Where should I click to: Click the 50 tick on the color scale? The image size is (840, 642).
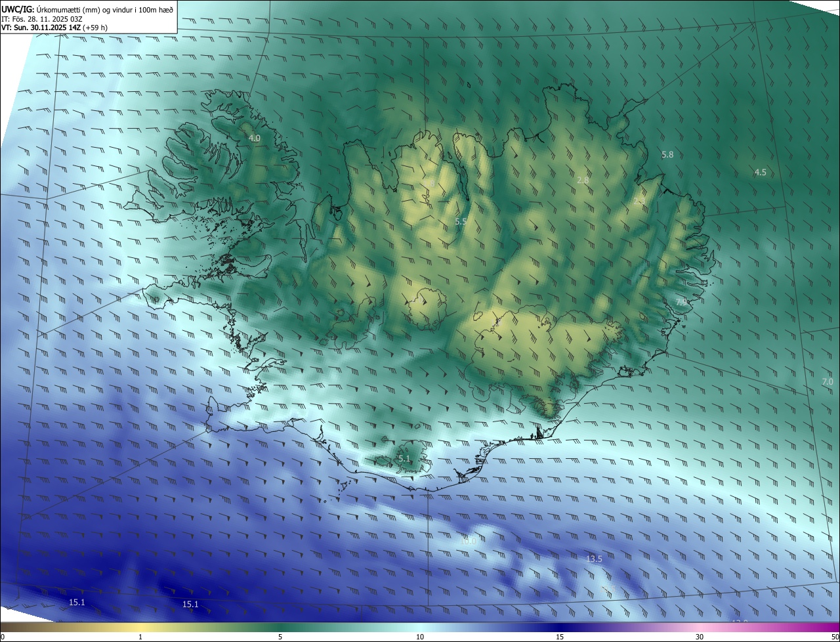tap(835, 637)
